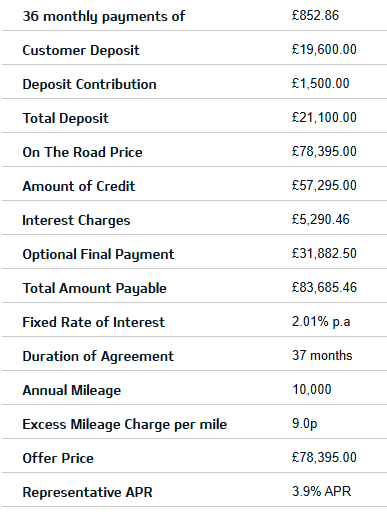Select the £19,600.00 customer deposit amount

(x=324, y=49)
